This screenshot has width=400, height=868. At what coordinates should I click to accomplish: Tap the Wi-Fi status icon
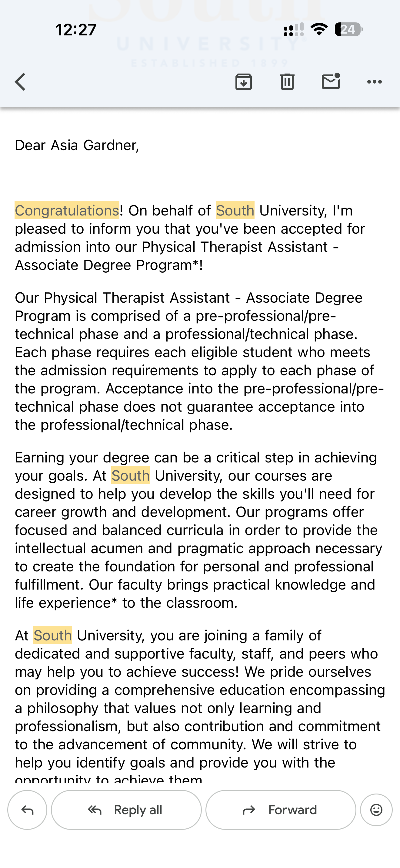pos(319,30)
